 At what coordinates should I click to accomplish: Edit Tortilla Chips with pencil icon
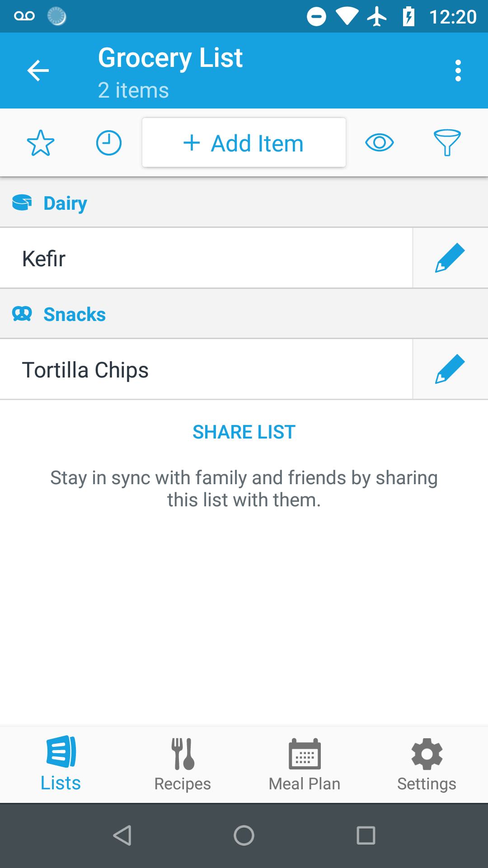point(450,369)
